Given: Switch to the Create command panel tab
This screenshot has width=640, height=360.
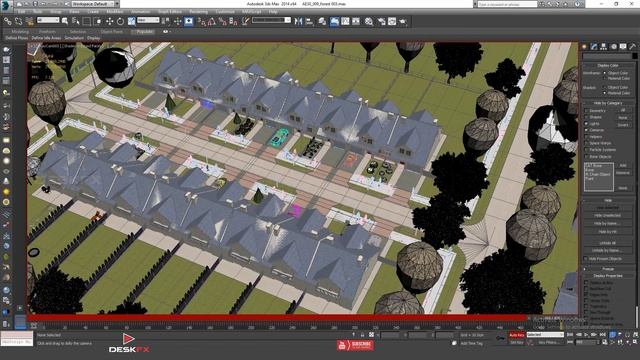Looking at the screenshot, I should point(584,47).
